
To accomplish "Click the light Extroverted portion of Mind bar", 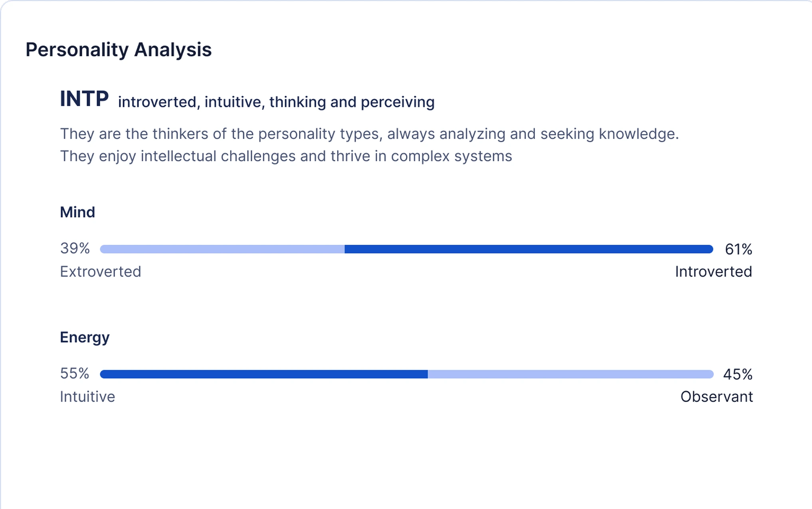I will (x=222, y=249).
